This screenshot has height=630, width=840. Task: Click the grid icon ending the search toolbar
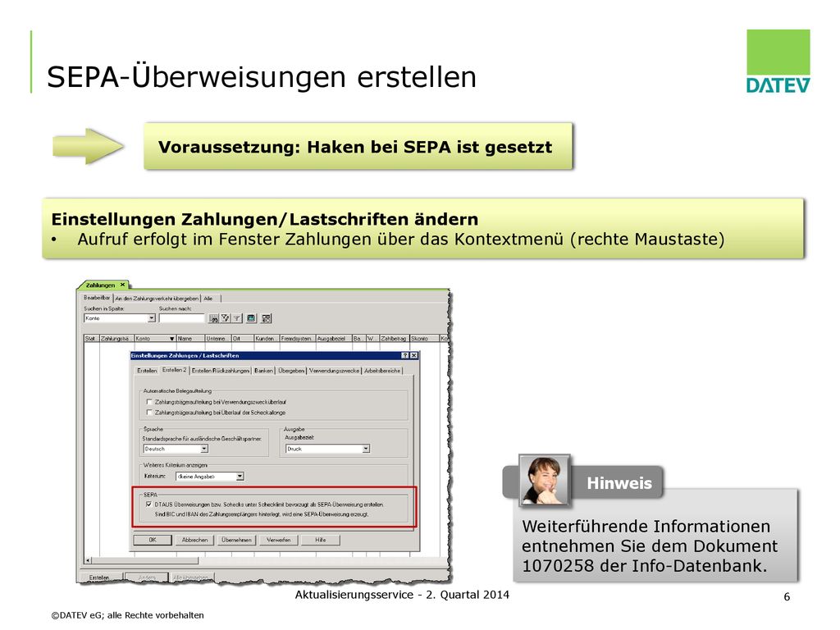[267, 318]
